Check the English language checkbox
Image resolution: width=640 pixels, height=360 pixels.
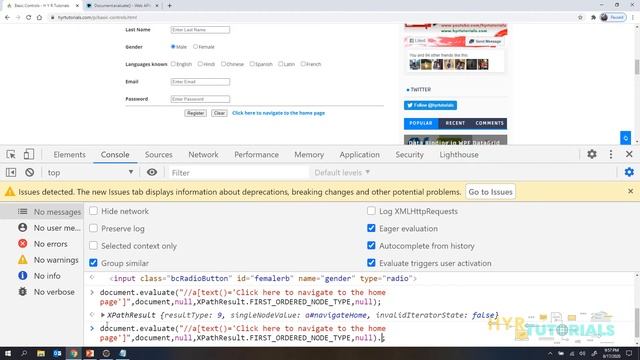point(173,64)
